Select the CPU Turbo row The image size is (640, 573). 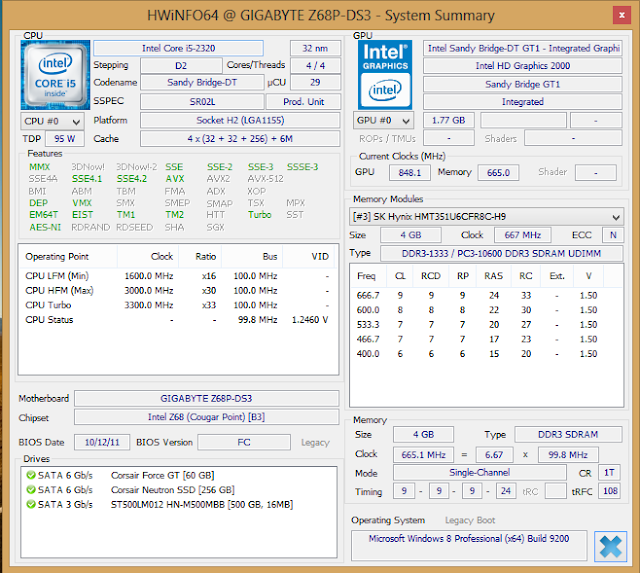(178, 305)
